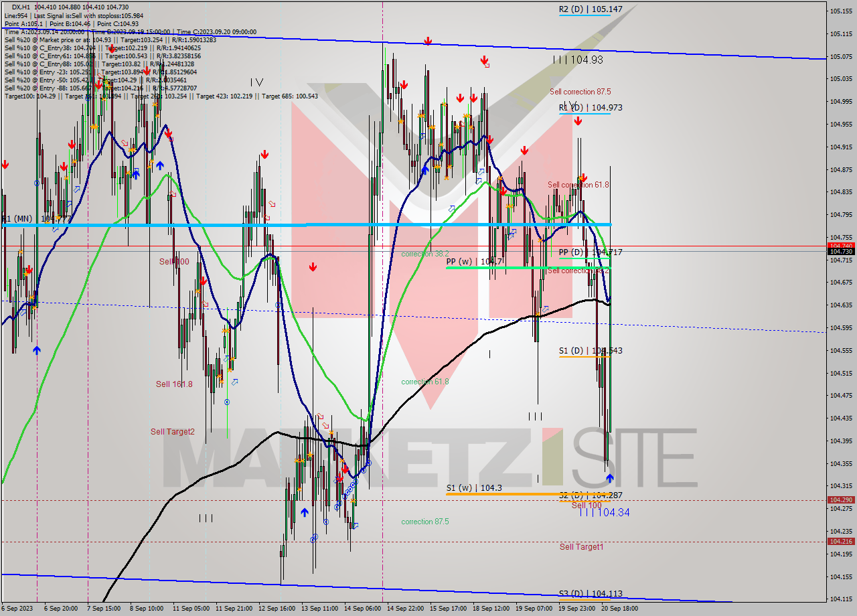857x616 pixels.
Task: Click the red 104.290 price tag on axis
Action: pyautogui.click(x=840, y=500)
